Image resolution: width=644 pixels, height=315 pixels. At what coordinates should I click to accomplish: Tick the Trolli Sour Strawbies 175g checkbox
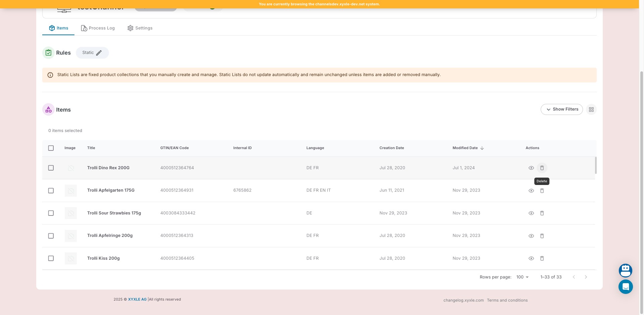51,213
